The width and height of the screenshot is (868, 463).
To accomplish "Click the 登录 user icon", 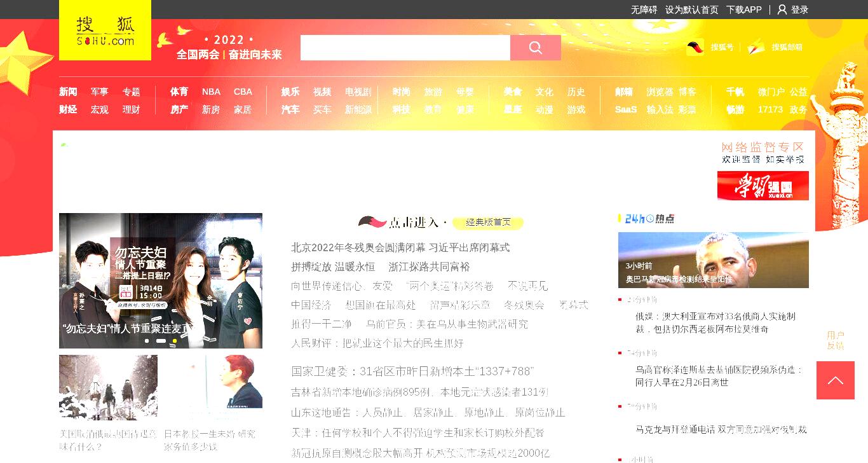I will click(x=782, y=10).
